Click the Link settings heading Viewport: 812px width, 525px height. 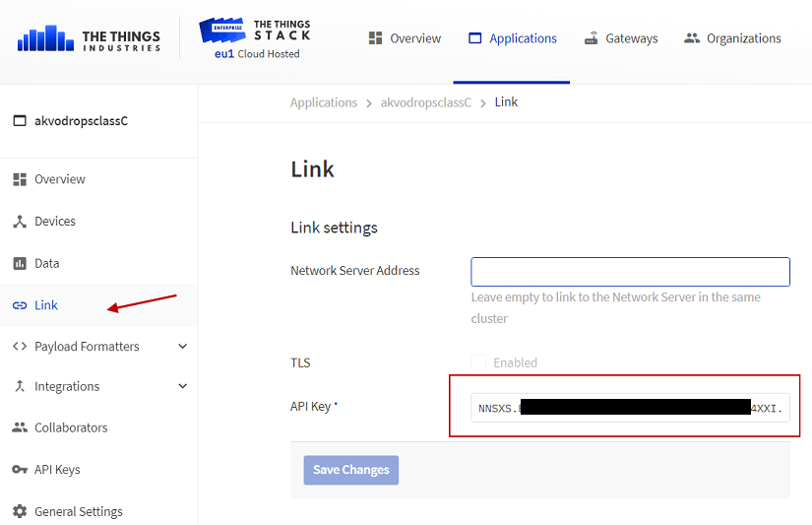click(x=334, y=228)
